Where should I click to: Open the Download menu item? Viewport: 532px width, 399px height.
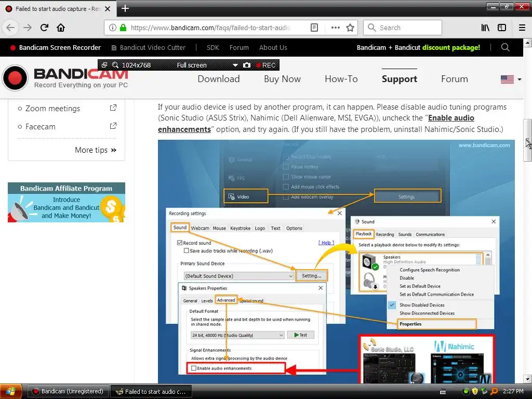(219, 79)
